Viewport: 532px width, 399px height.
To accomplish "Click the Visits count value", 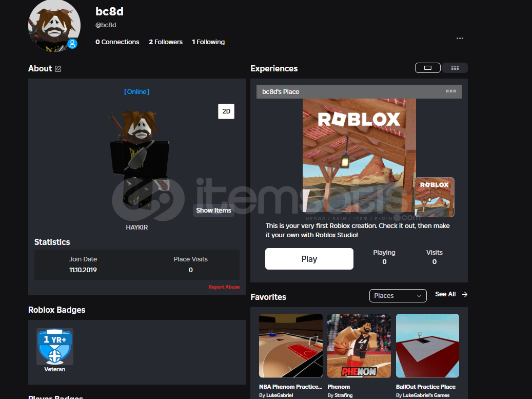I will coord(435,262).
